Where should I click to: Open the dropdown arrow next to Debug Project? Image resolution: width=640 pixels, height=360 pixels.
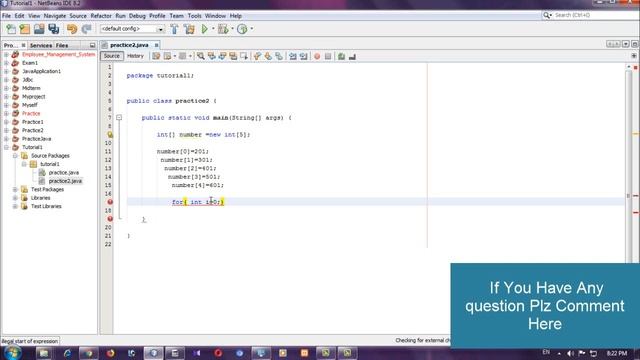coord(233,29)
